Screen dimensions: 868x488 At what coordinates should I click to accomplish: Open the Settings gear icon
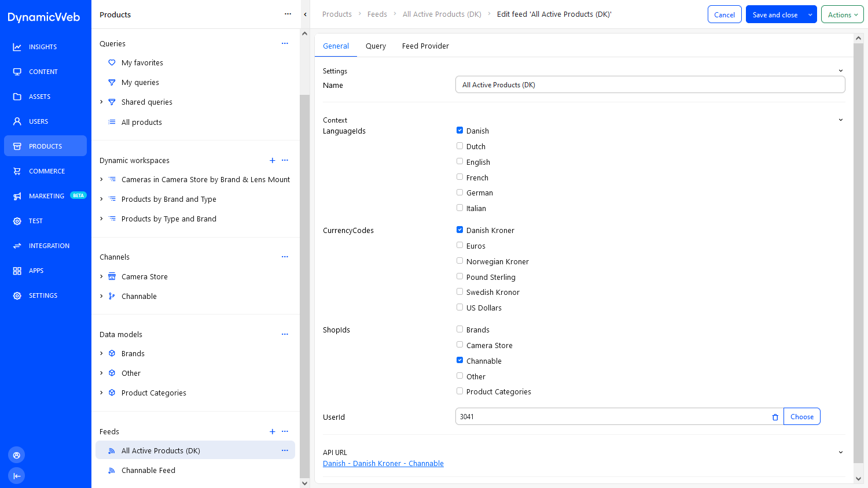(x=17, y=295)
